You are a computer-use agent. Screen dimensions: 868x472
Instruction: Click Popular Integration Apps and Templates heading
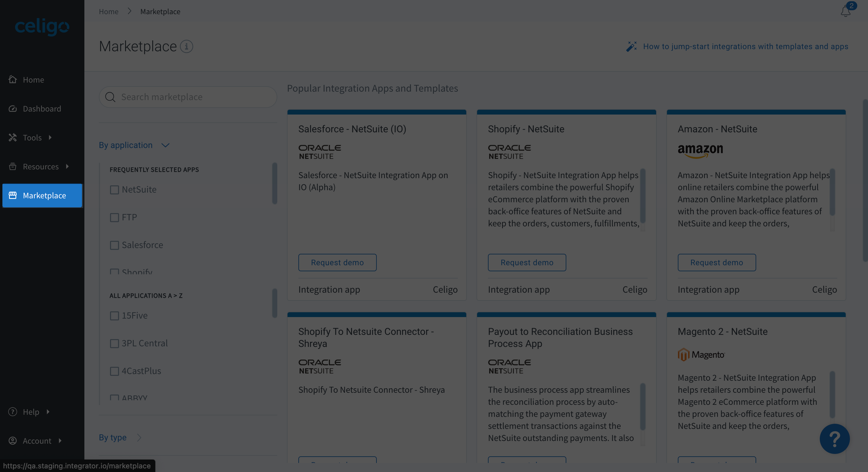pyautogui.click(x=372, y=88)
